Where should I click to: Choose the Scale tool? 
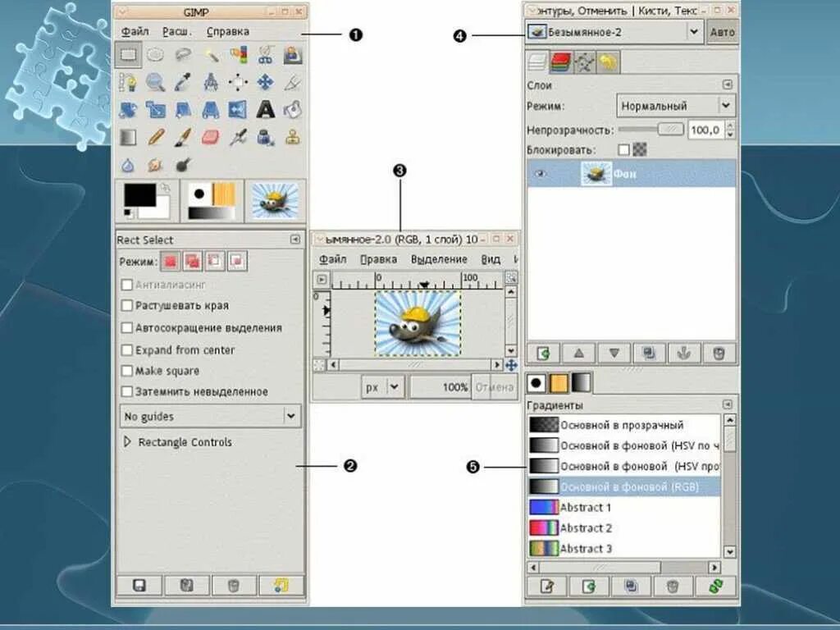pyautogui.click(x=155, y=110)
